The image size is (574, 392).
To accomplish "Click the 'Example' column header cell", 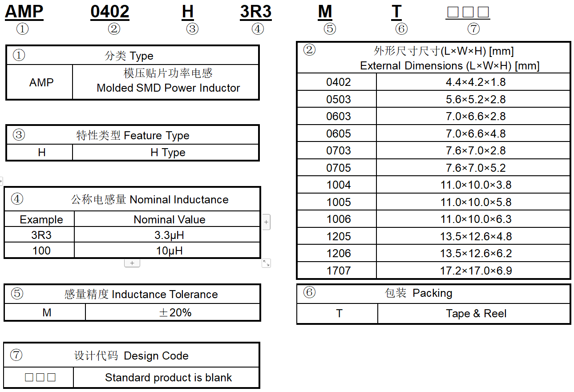I will tap(40, 219).
